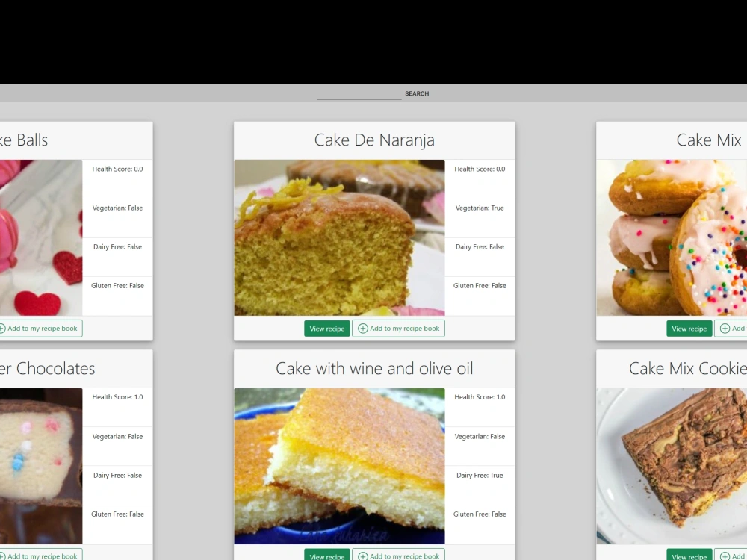747x560 pixels.
Task: Open View recipe for Cake with wine and olive oil
Action: (326, 556)
